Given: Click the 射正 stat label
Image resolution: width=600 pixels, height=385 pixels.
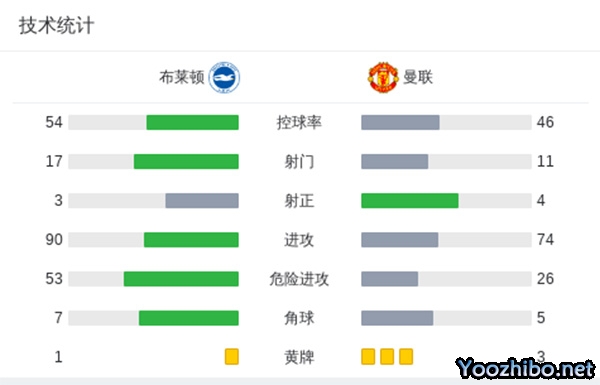Looking at the screenshot, I should tap(299, 201).
